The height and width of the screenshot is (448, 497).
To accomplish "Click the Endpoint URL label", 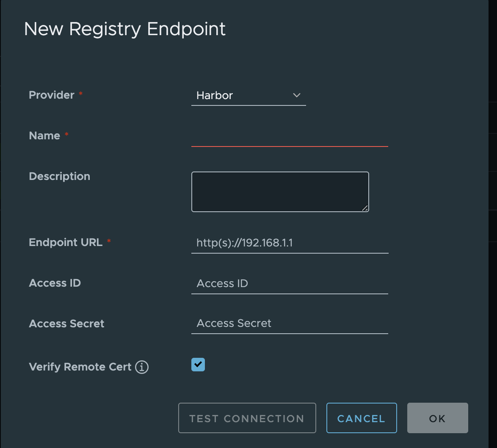I will click(66, 242).
